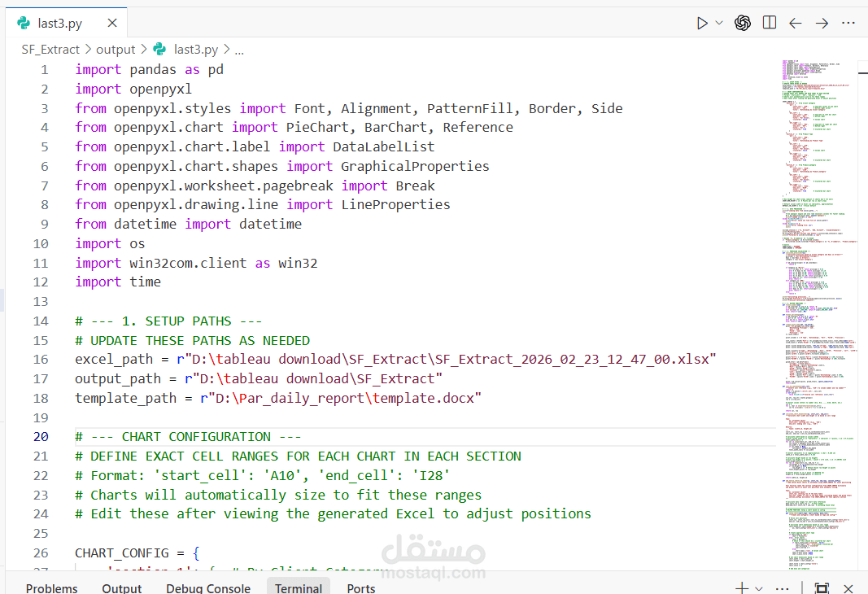The height and width of the screenshot is (594, 868).
Task: Create a new terminal with plus icon
Action: pos(742,588)
